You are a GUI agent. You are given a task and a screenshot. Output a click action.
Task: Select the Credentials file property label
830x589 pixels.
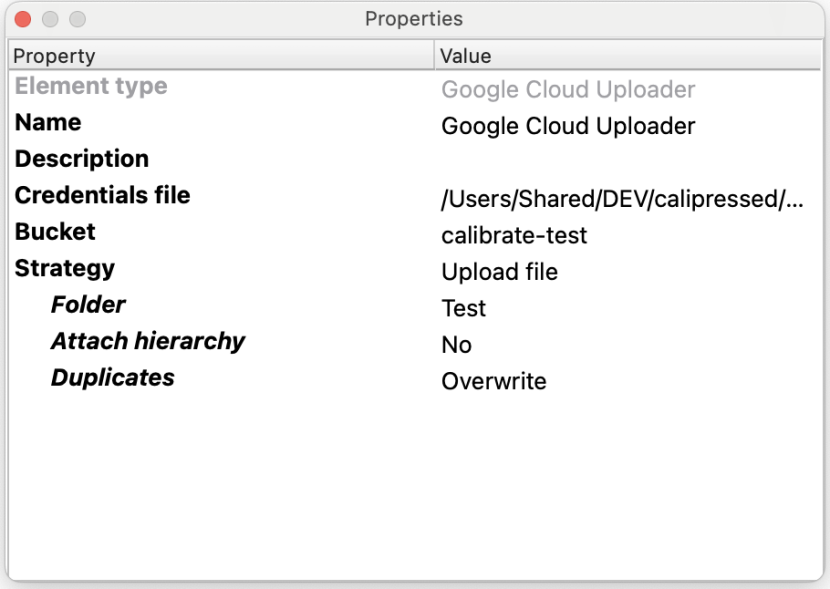102,195
